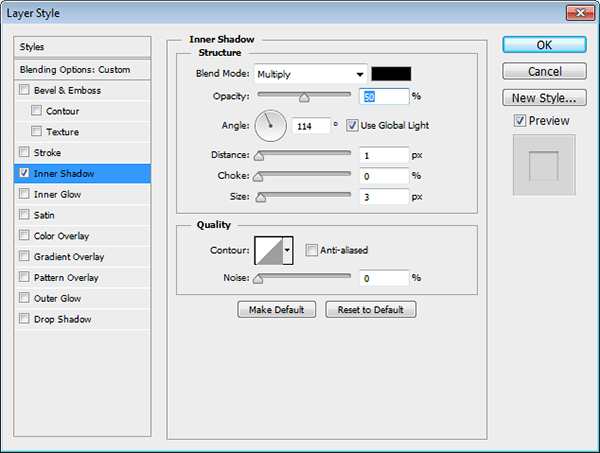The image size is (600, 453).
Task: Open the Blend Mode Multiply dropdown
Action: click(310, 74)
